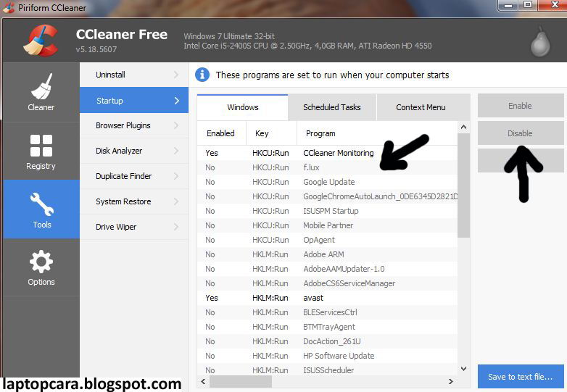Viewport: 567px width, 392px height.
Task: Click vertical scrollbar down arrow
Action: (x=463, y=369)
